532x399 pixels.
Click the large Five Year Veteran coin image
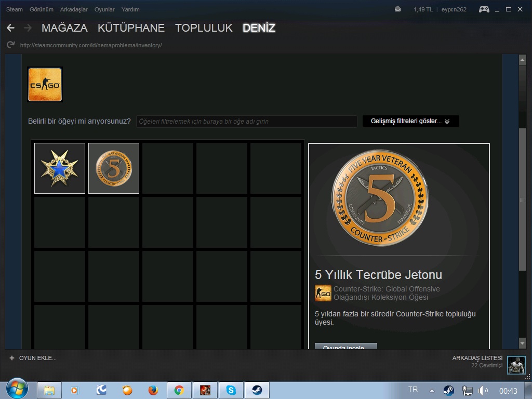(380, 198)
